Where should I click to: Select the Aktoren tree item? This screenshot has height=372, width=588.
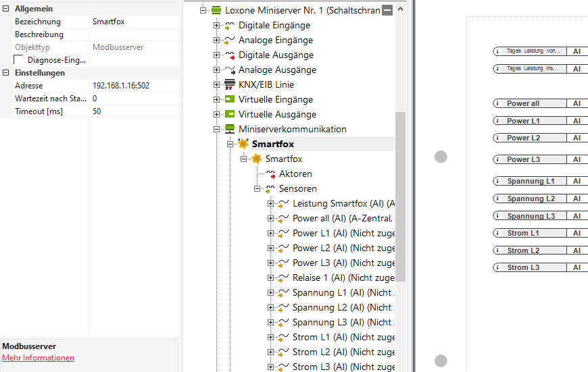295,174
